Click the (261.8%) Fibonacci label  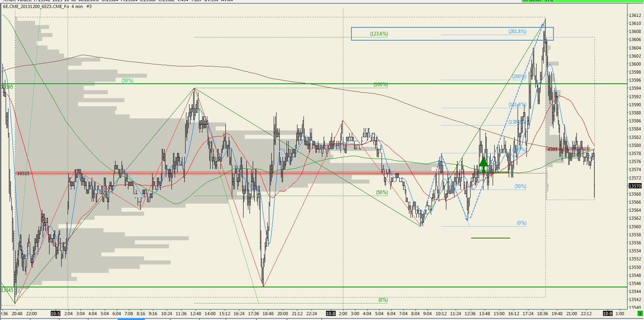coord(517,31)
